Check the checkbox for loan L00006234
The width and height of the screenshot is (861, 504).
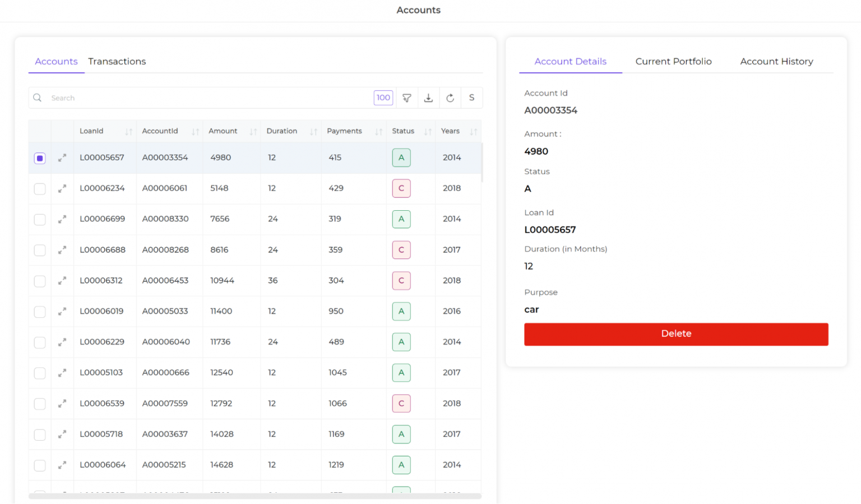coord(39,188)
